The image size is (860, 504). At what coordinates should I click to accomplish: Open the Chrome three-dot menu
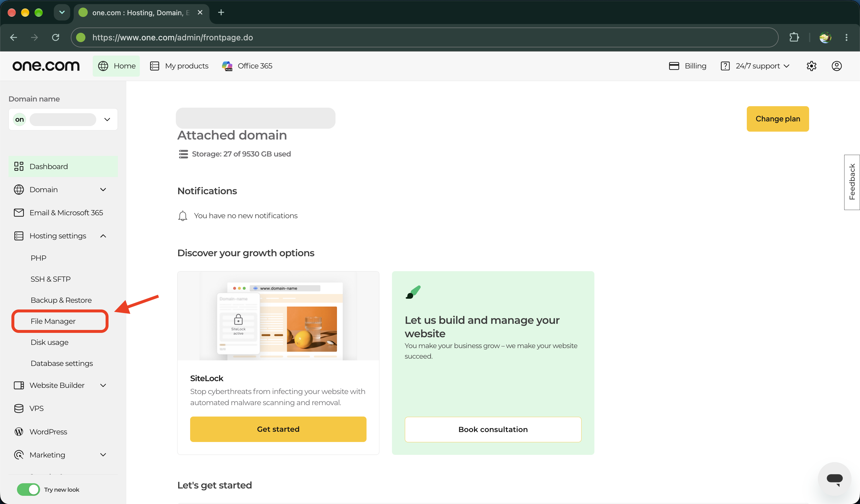click(846, 37)
